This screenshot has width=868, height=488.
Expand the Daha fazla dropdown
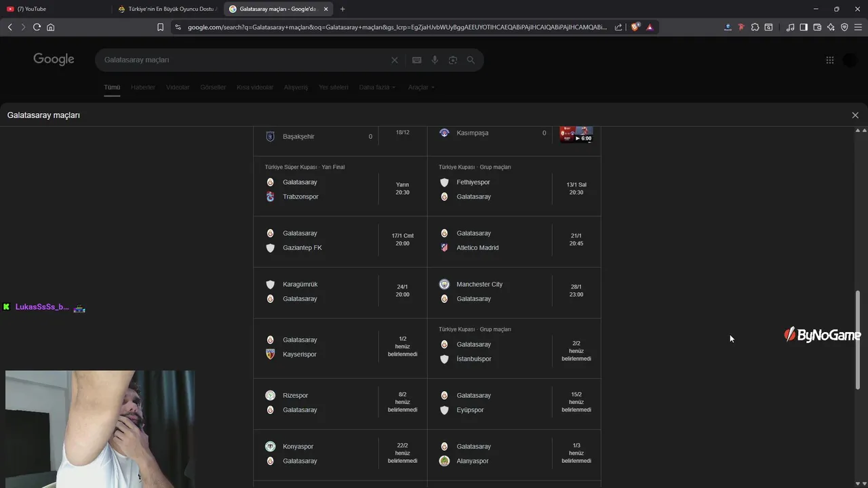[377, 87]
